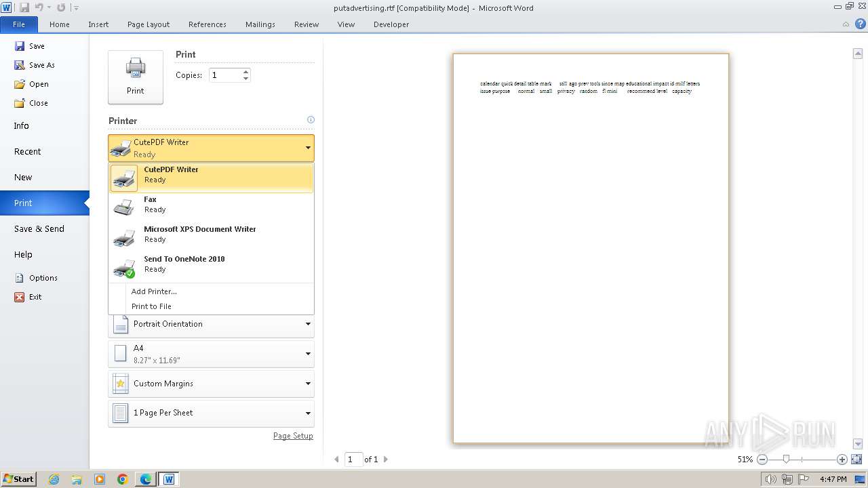Open Chrome from the taskbar
This screenshot has width=868, height=488.
click(x=123, y=479)
